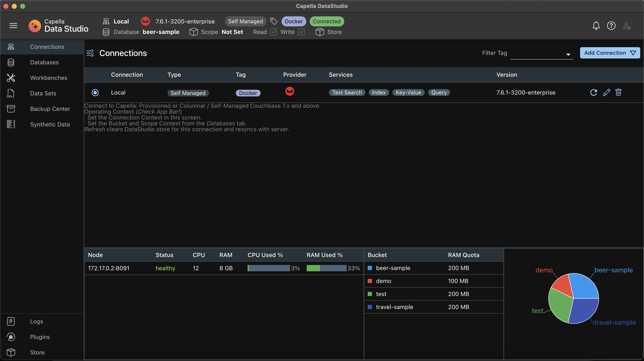Click the tag icon in app bar
644x361 pixels.
click(274, 21)
